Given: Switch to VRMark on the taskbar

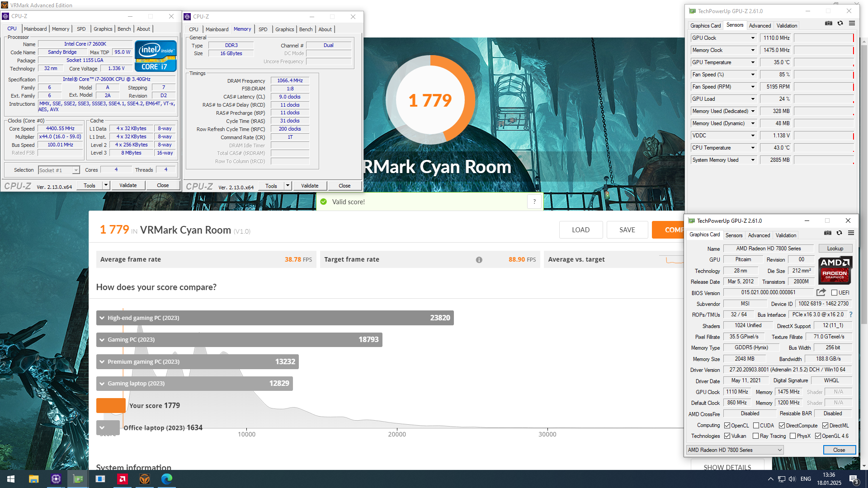Looking at the screenshot, I should [x=145, y=479].
